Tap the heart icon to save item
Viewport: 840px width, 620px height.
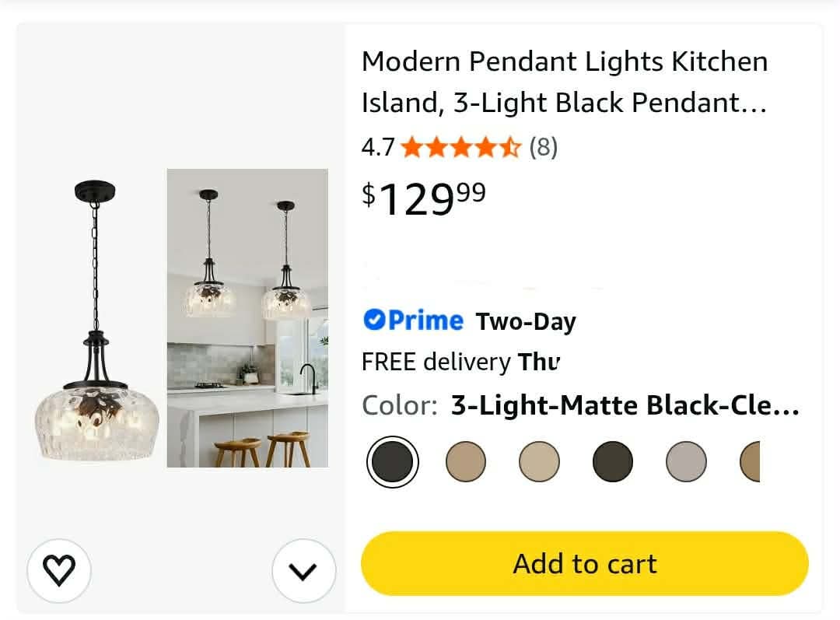pos(59,571)
